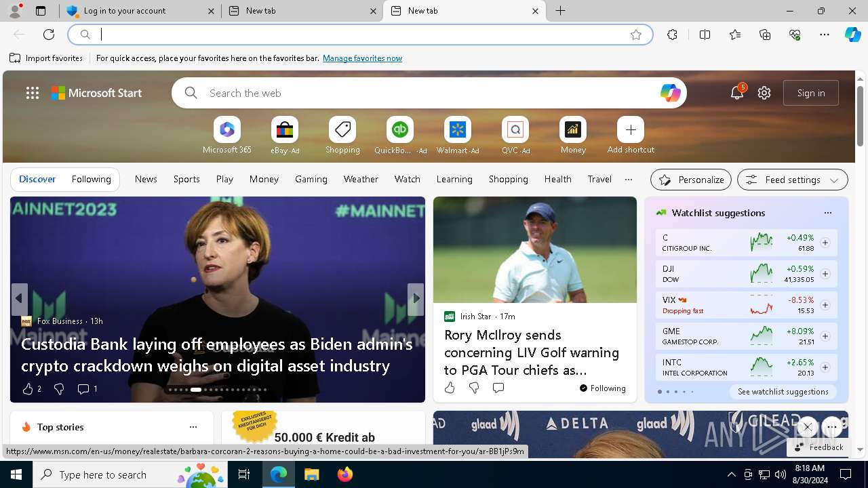This screenshot has height=488, width=868.
Task: Switch to the Following feed tab
Action: (91, 180)
